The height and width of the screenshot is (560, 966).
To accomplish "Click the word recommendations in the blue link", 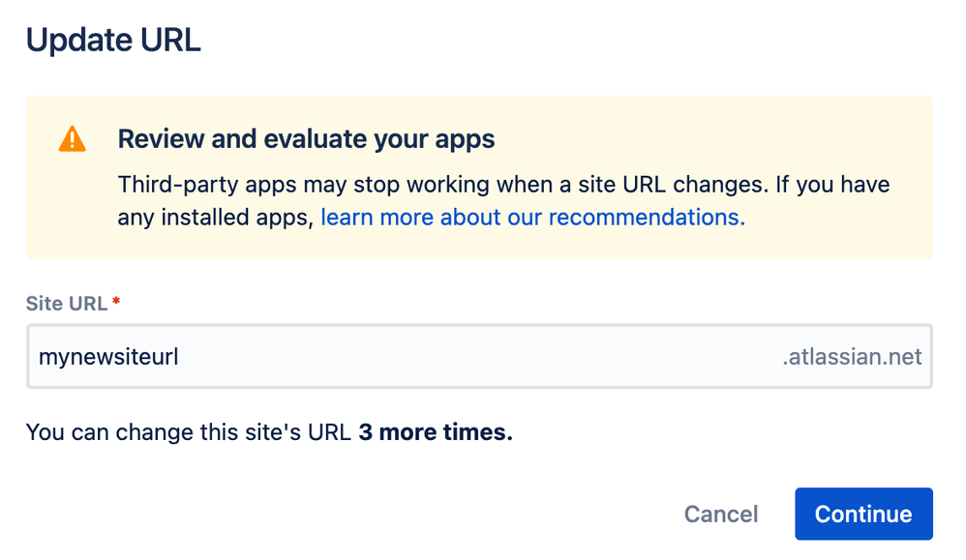I will pos(647,218).
